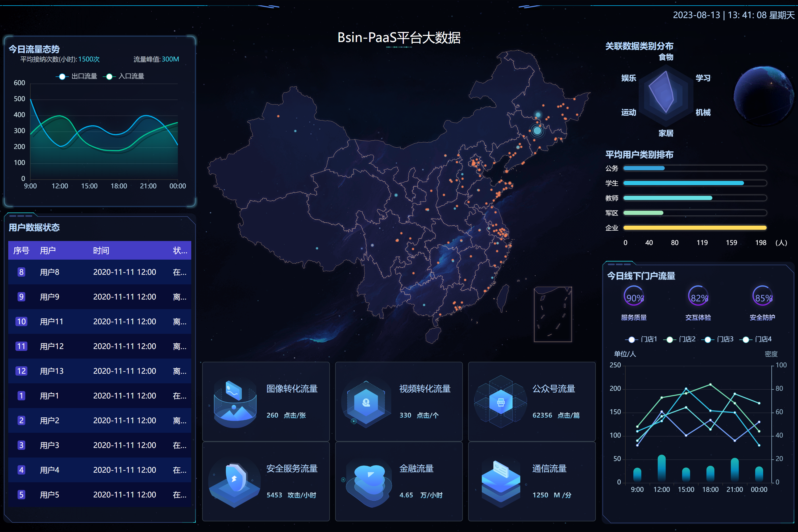
Task: Click row number badge 12
Action: click(x=21, y=371)
